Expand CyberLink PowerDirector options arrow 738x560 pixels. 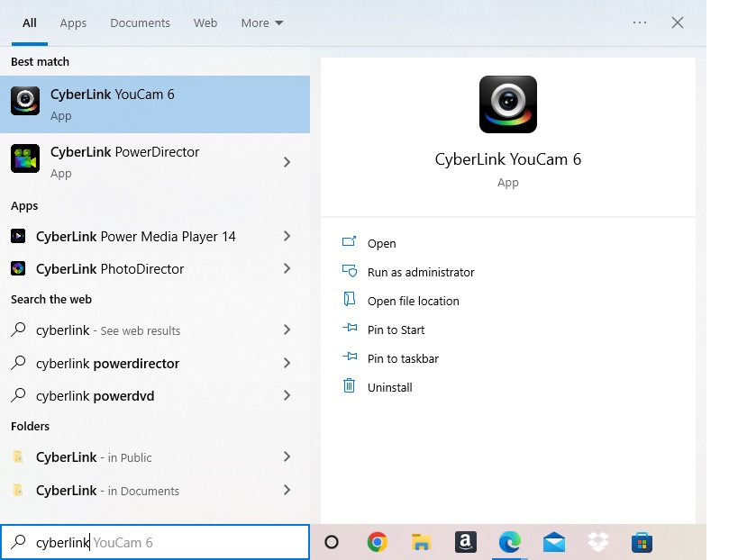[287, 162]
